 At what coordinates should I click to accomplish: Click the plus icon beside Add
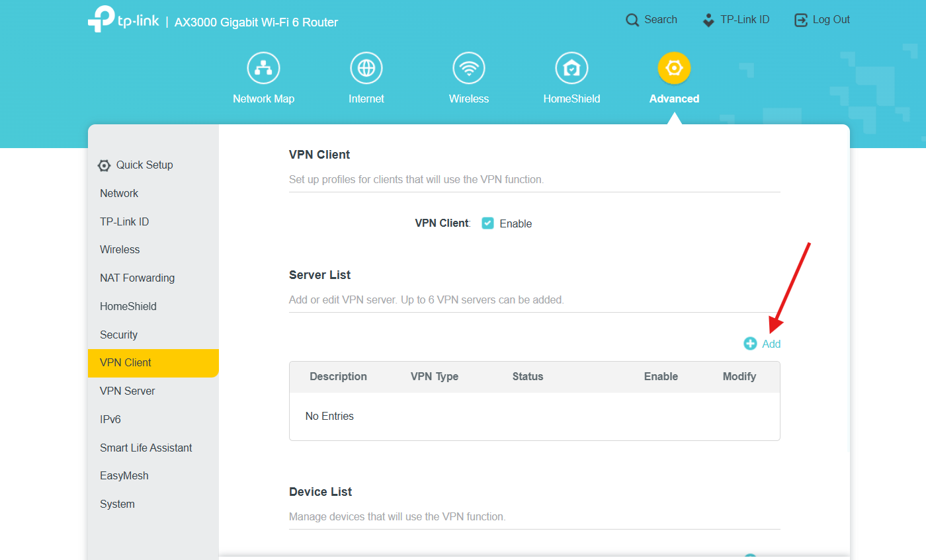pos(750,344)
